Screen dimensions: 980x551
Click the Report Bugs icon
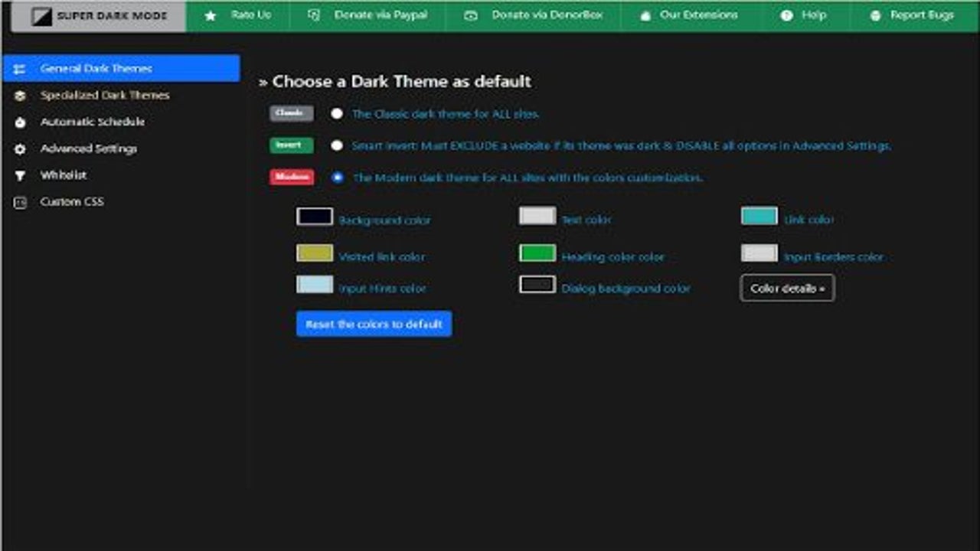pos(875,15)
